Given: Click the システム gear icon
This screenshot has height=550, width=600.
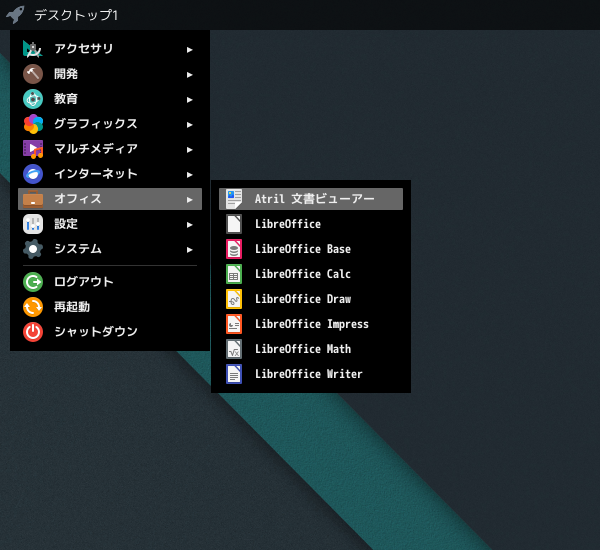Looking at the screenshot, I should coord(33,249).
